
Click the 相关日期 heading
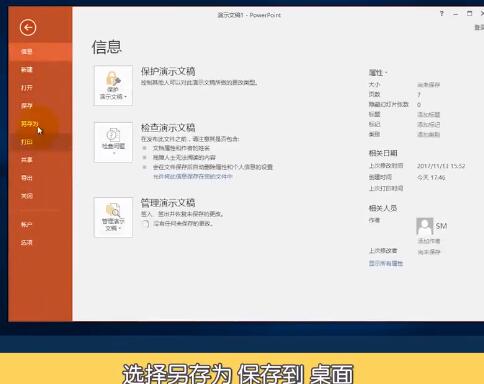pos(383,153)
